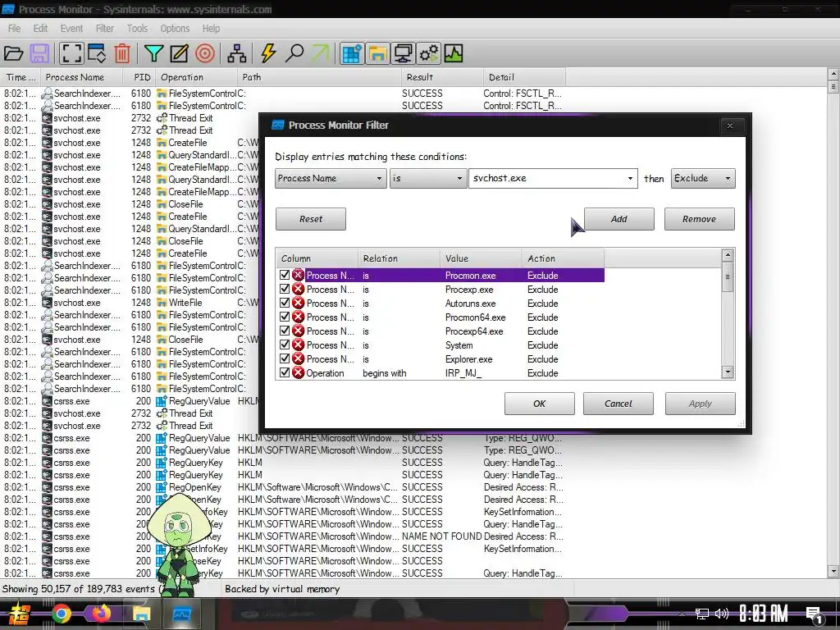Viewport: 840px width, 630px height.
Task: Click the Operation column header in event list
Action: click(x=196, y=77)
